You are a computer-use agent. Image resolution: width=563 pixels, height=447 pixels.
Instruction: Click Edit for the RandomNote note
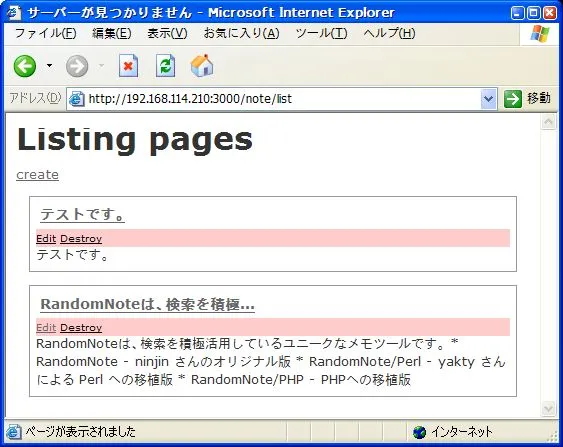click(x=46, y=327)
